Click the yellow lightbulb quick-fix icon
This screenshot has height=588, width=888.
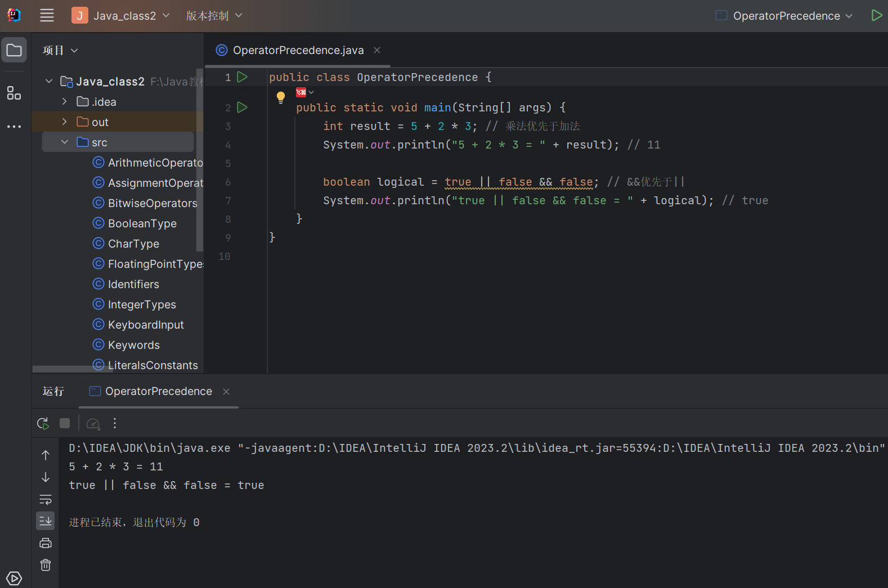click(281, 97)
